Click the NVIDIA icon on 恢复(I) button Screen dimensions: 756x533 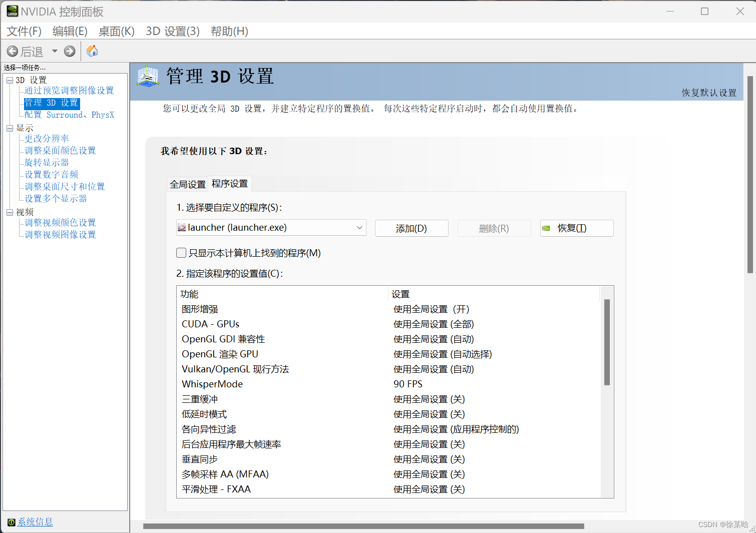pyautogui.click(x=546, y=228)
